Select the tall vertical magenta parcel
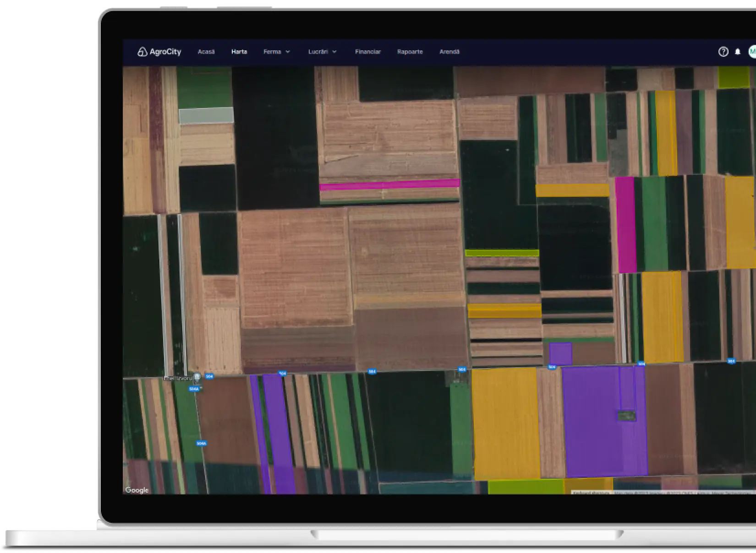 [625, 224]
